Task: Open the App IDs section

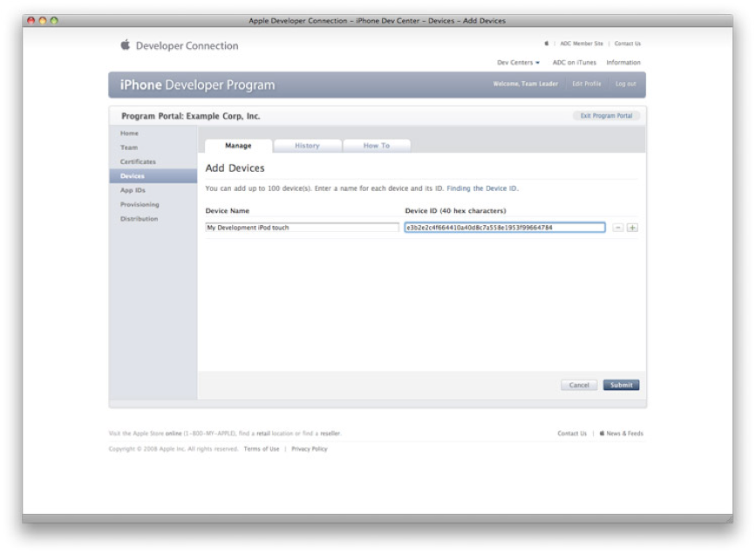Action: pos(133,190)
